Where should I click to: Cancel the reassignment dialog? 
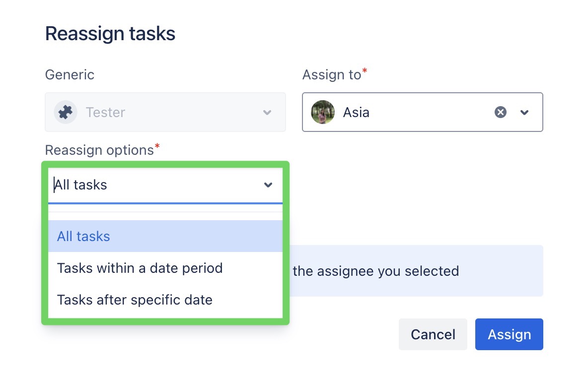tap(433, 334)
